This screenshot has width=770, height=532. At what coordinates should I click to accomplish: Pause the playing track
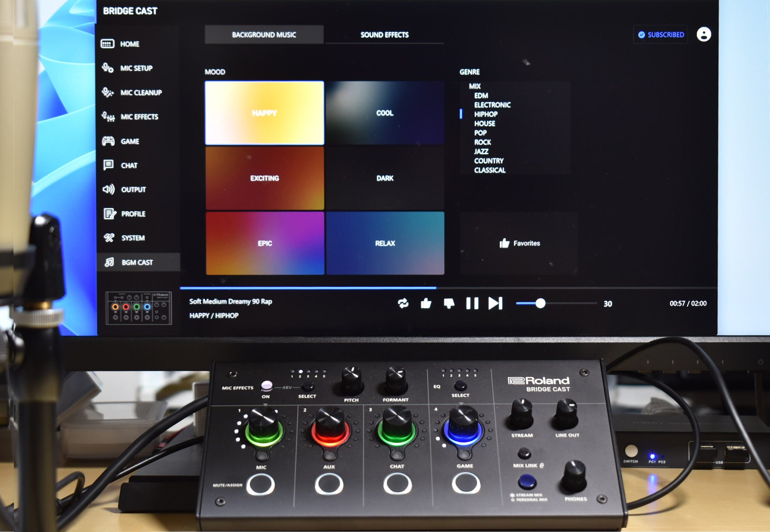pyautogui.click(x=472, y=303)
